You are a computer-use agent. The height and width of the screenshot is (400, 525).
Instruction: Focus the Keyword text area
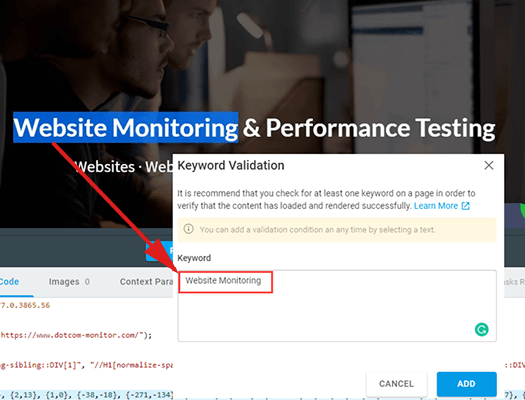(x=337, y=306)
